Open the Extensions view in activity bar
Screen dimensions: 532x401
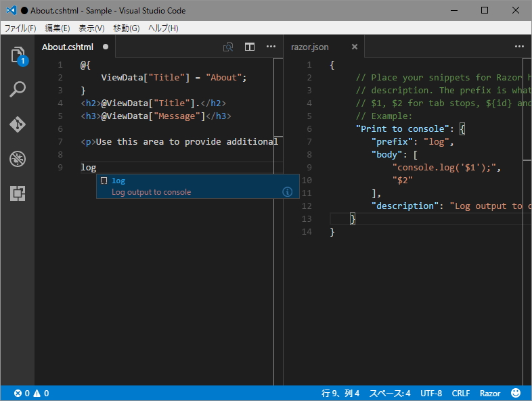18,193
